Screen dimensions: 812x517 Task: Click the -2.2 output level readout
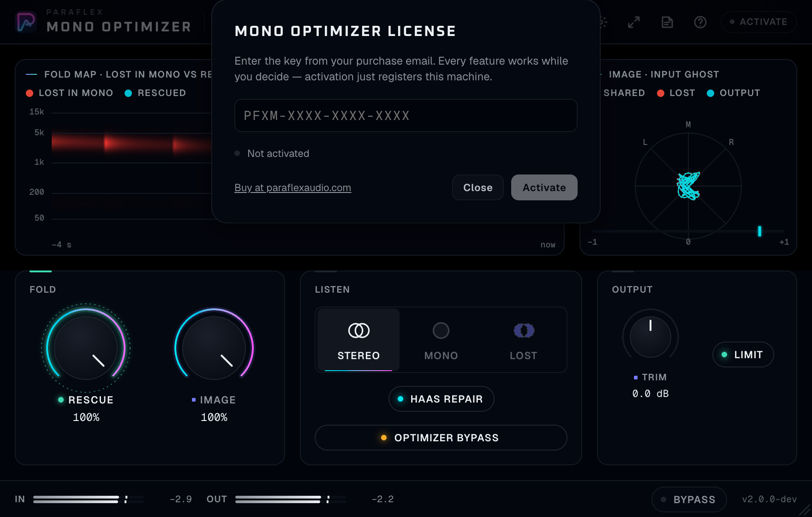coord(383,499)
